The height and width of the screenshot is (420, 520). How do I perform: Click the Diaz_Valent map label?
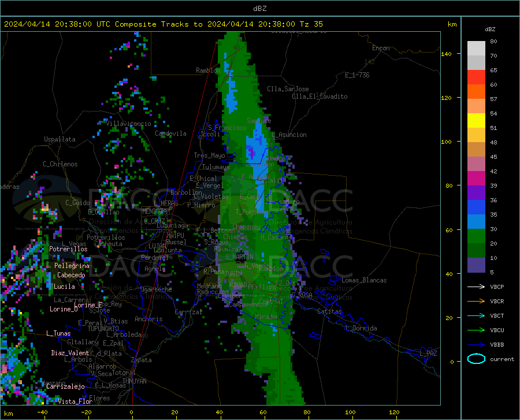pos(70,353)
